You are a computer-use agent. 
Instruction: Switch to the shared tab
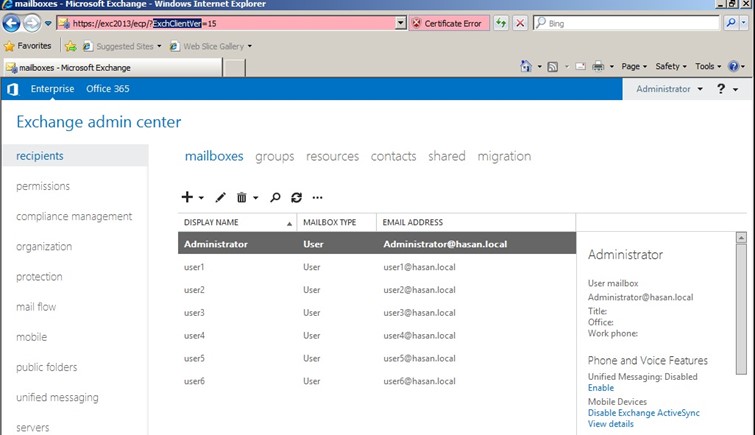point(447,156)
